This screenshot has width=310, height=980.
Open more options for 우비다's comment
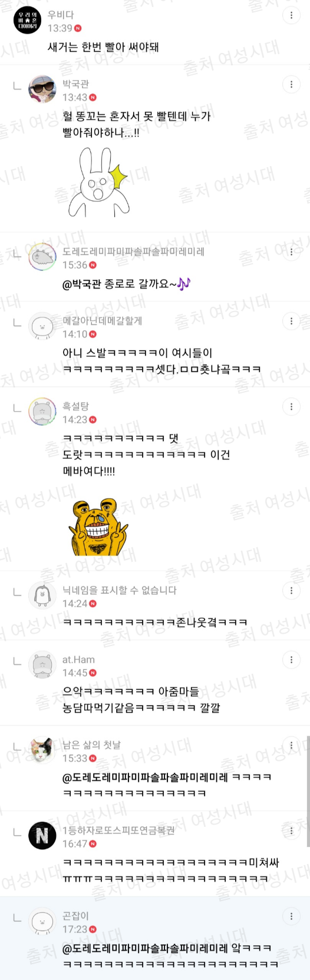tap(291, 16)
